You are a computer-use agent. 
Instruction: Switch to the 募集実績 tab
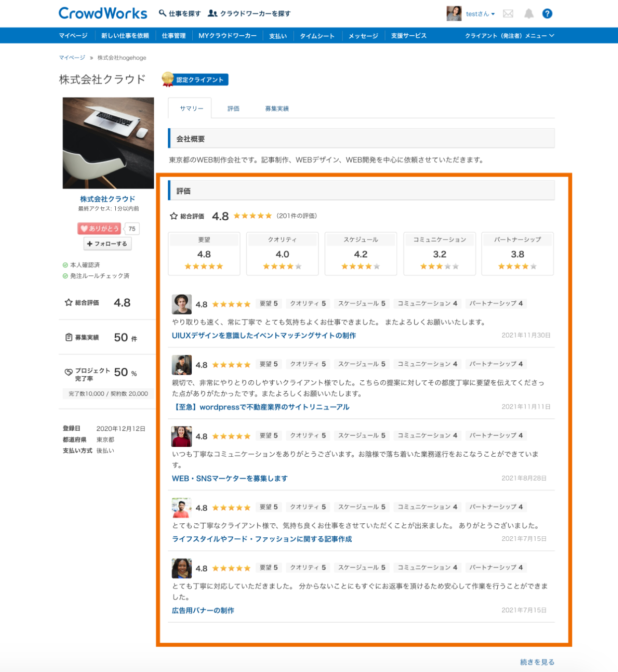click(x=277, y=108)
